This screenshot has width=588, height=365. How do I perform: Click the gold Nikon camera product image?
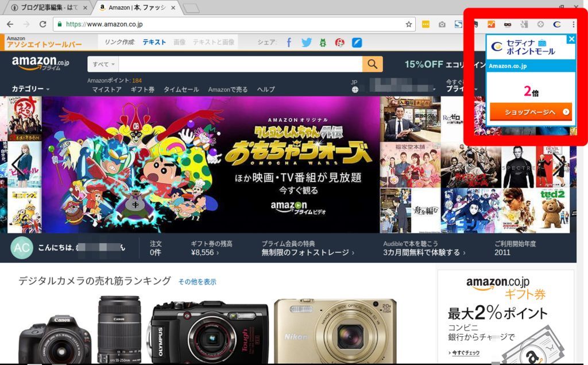[x=335, y=332]
